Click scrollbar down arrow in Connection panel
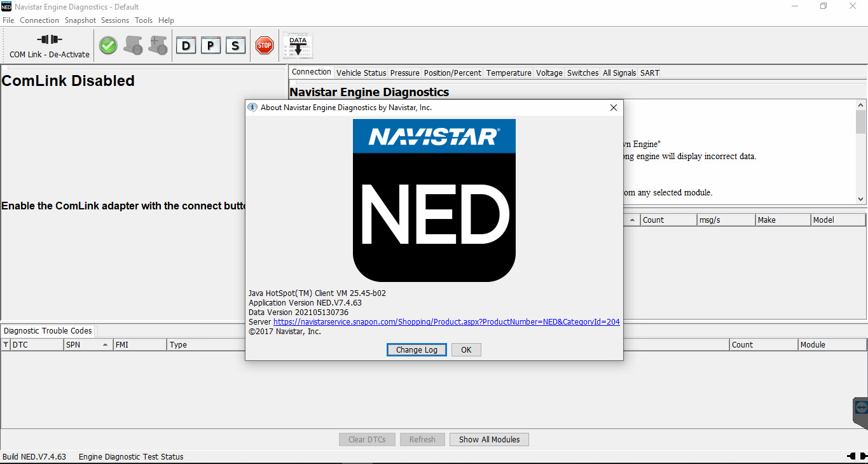The height and width of the screenshot is (464, 868). (x=861, y=199)
